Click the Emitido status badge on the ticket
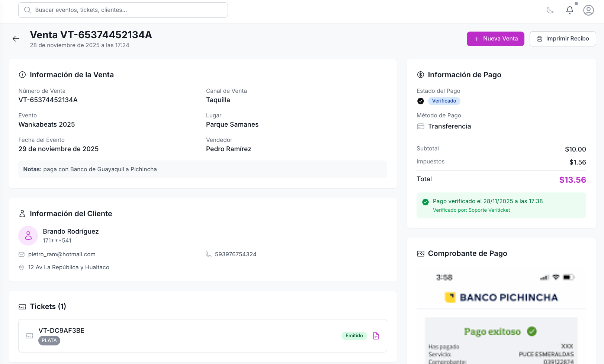The height and width of the screenshot is (364, 604). (x=354, y=335)
